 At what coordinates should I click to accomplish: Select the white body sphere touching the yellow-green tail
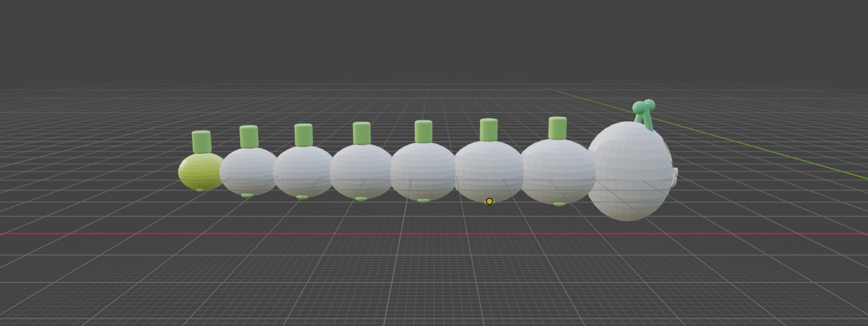tap(248, 171)
